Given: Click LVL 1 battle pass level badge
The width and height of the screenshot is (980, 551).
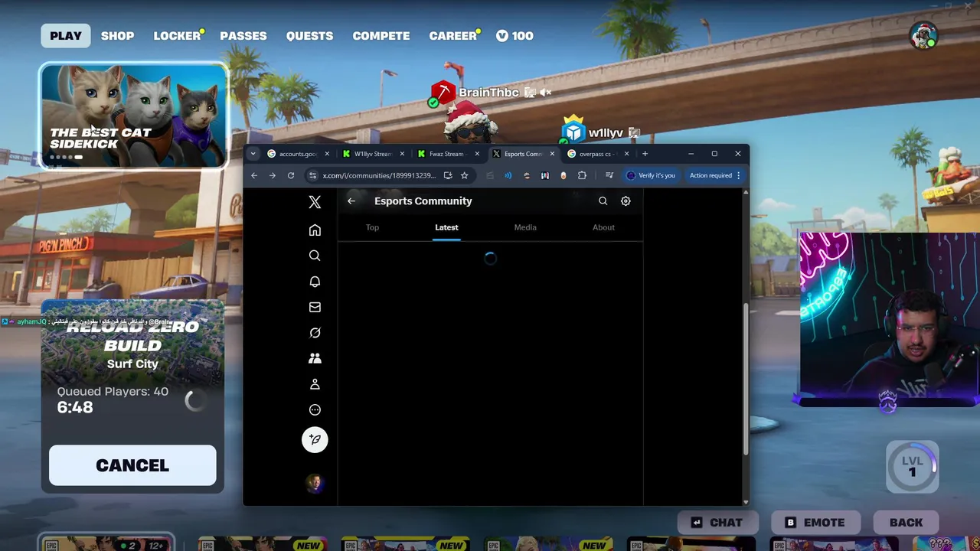Looking at the screenshot, I should click(x=912, y=466).
